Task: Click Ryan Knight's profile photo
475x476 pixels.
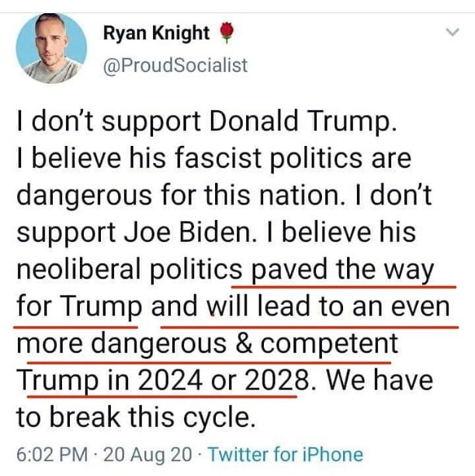Action: click(51, 49)
